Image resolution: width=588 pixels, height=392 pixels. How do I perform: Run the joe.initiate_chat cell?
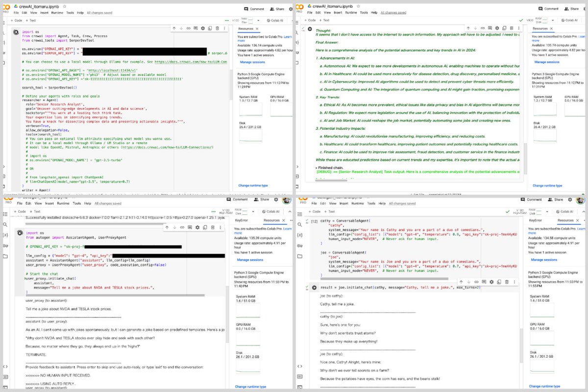click(x=314, y=288)
